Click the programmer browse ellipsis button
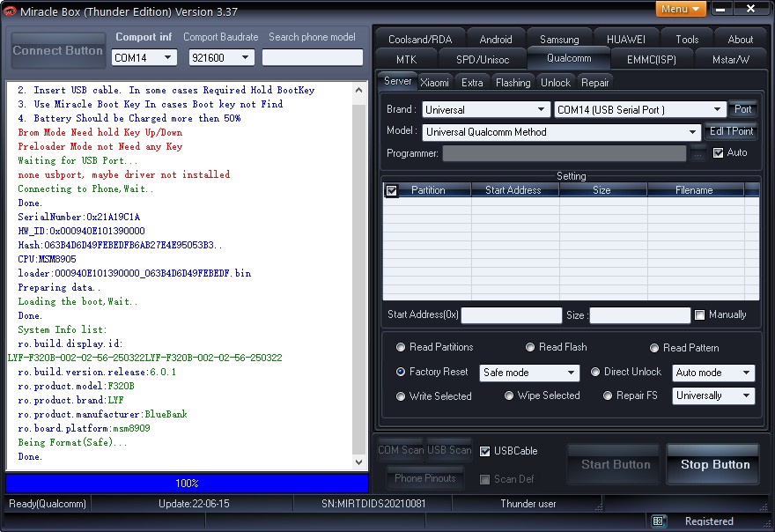The width and height of the screenshot is (775, 532). pos(697,153)
